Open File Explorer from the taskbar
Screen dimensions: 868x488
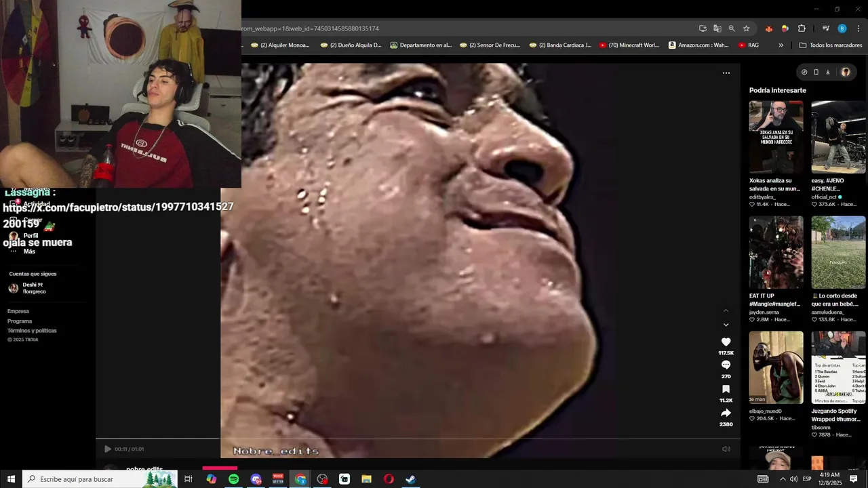[366, 479]
